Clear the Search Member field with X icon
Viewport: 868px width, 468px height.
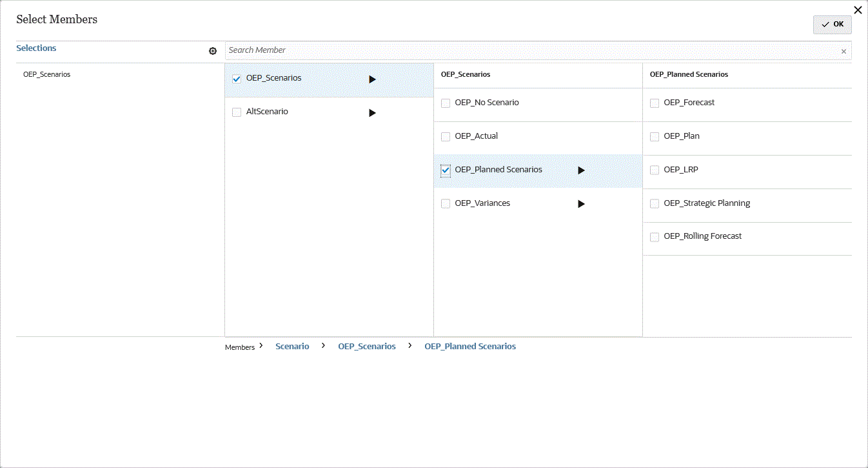pos(843,52)
